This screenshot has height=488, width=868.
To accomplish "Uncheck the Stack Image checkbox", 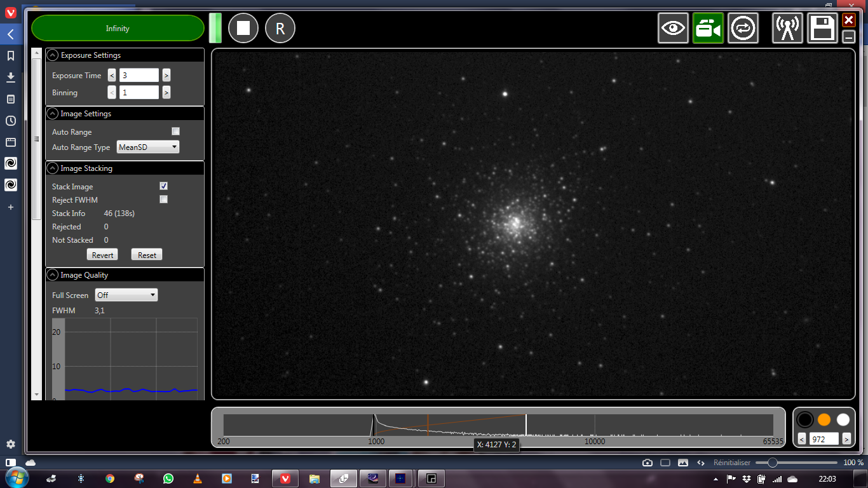I will (x=163, y=186).
